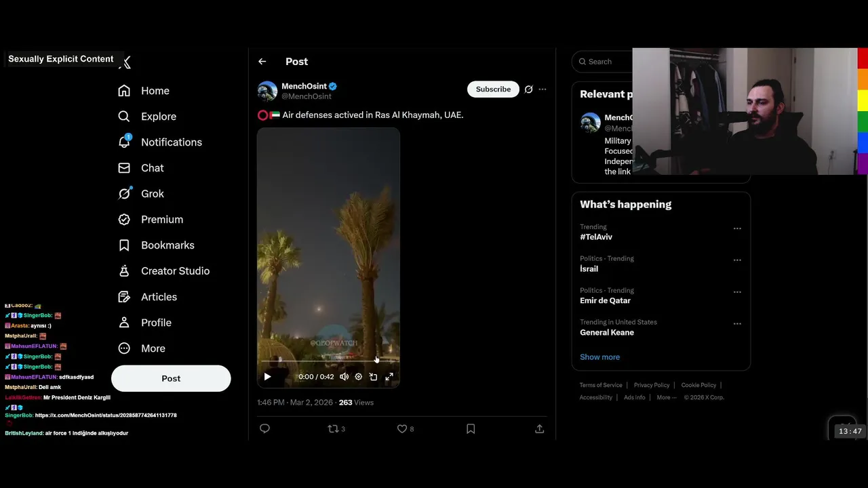Click in the Search field
This screenshot has height=488, width=868.
tap(602, 62)
